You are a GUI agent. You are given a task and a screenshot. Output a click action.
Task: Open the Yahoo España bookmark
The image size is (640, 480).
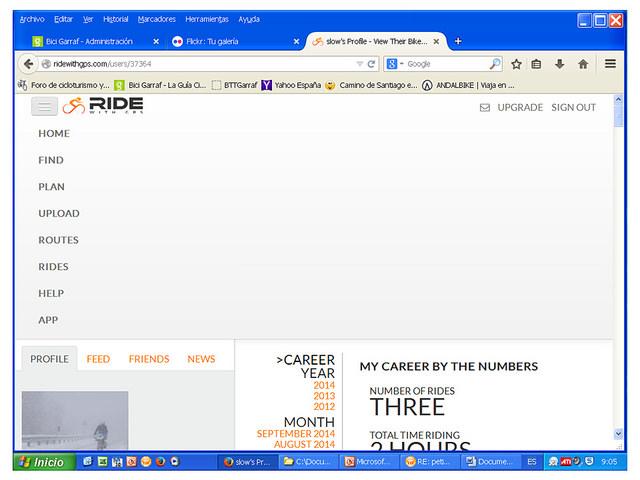click(291, 85)
